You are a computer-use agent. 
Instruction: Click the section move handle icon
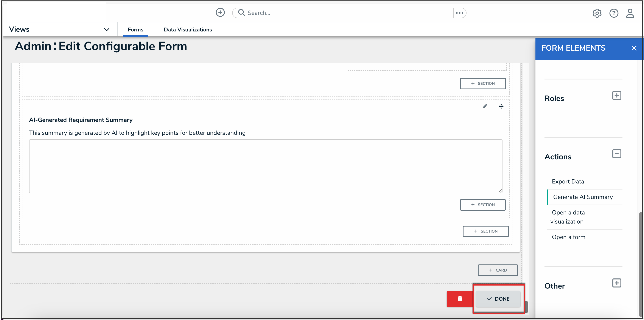(501, 107)
